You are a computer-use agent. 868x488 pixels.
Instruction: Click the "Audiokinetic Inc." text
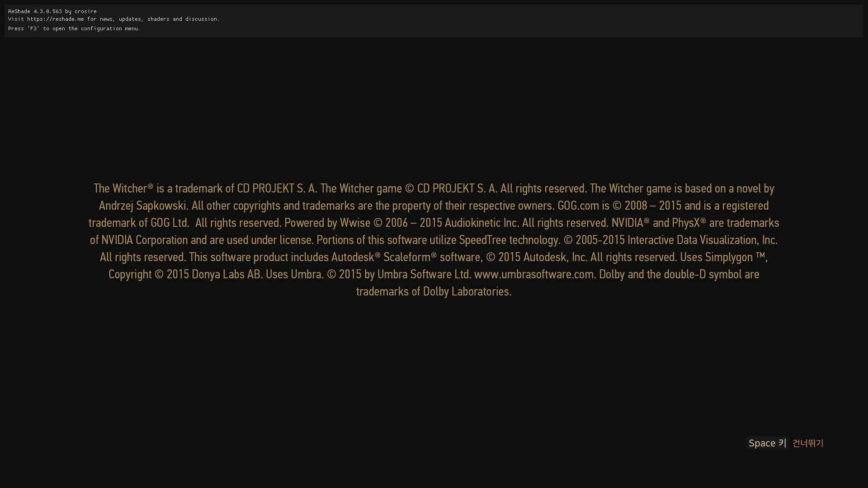[481, 223]
